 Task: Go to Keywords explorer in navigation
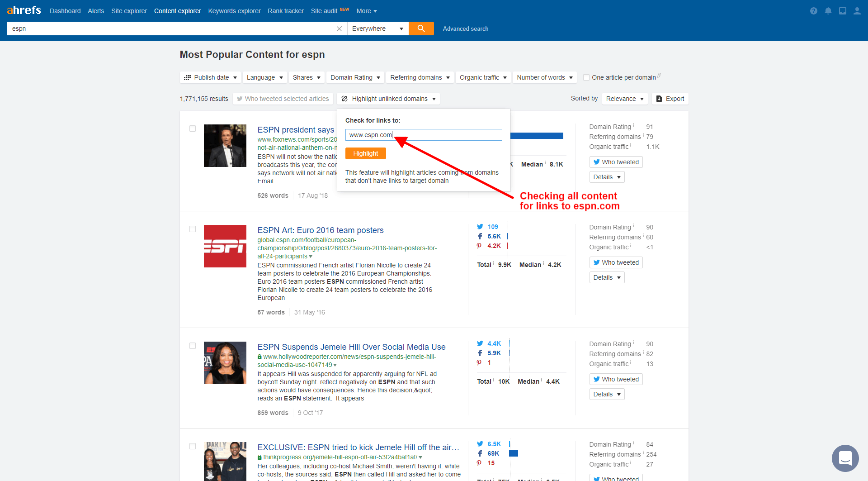click(x=234, y=11)
